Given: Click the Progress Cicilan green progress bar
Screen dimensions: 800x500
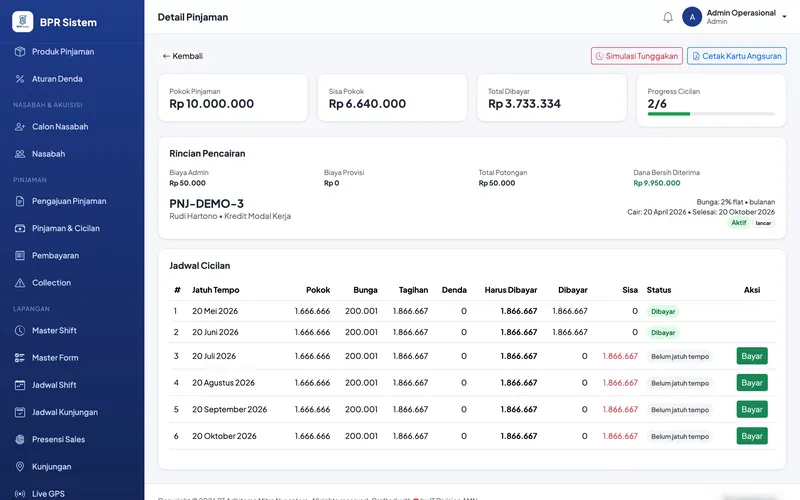Looking at the screenshot, I should 668,114.
